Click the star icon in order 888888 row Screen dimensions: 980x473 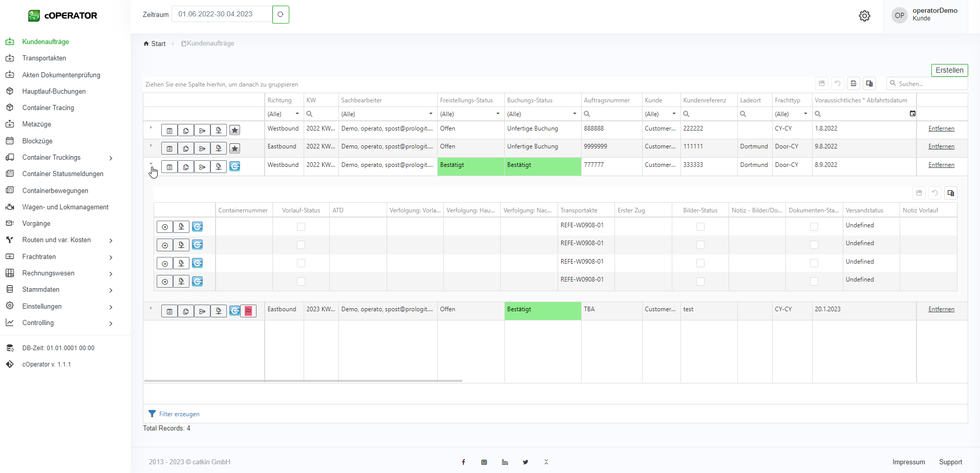click(235, 131)
